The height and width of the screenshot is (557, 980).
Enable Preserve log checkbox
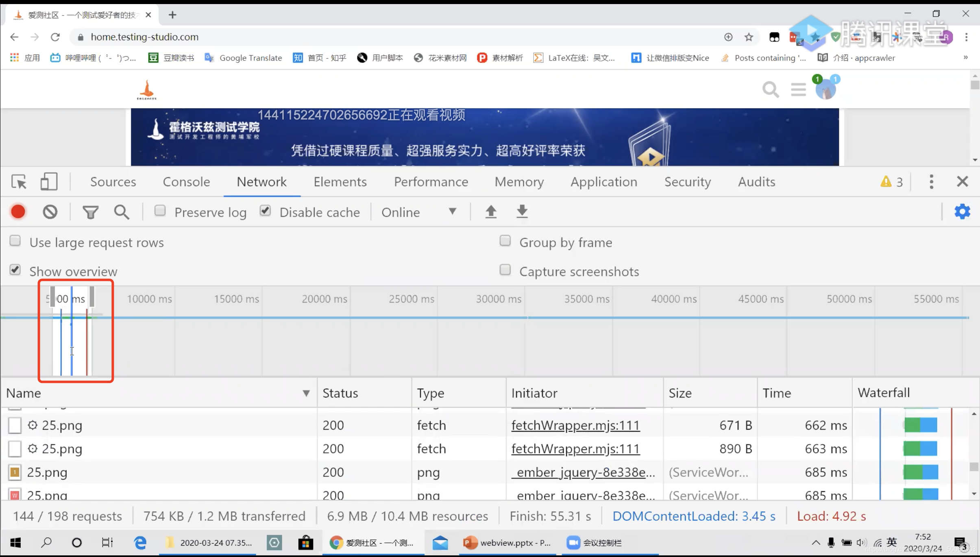click(x=160, y=211)
